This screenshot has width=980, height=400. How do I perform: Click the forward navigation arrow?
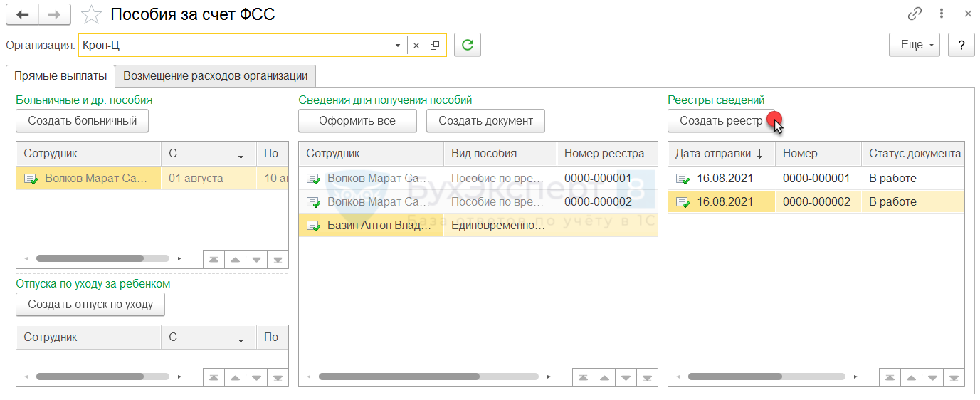(55, 14)
